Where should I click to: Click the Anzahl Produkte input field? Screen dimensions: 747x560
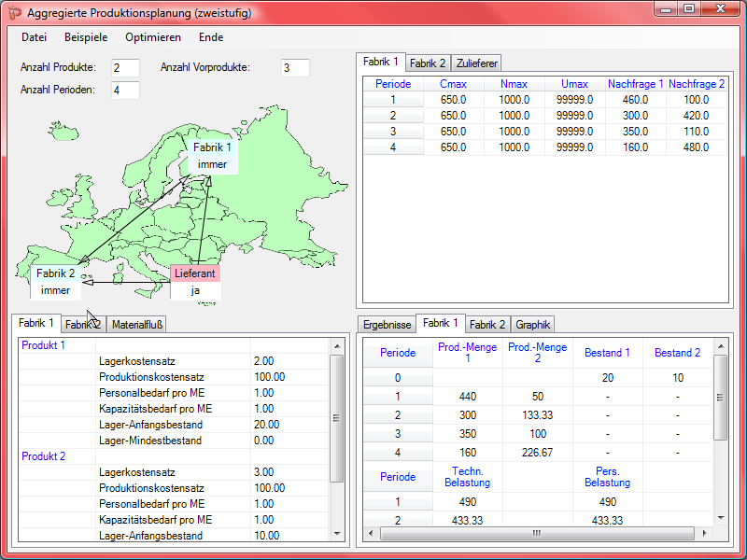click(x=125, y=68)
